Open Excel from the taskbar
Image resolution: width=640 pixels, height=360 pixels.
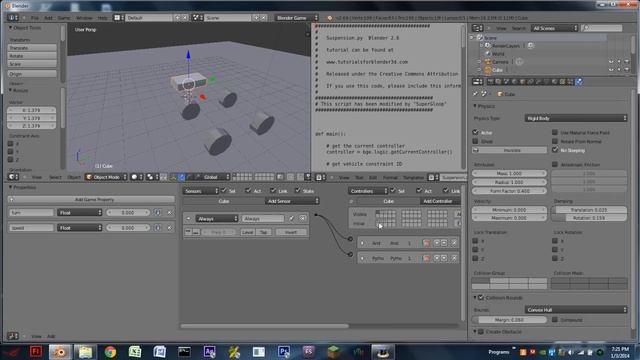click(x=135, y=351)
